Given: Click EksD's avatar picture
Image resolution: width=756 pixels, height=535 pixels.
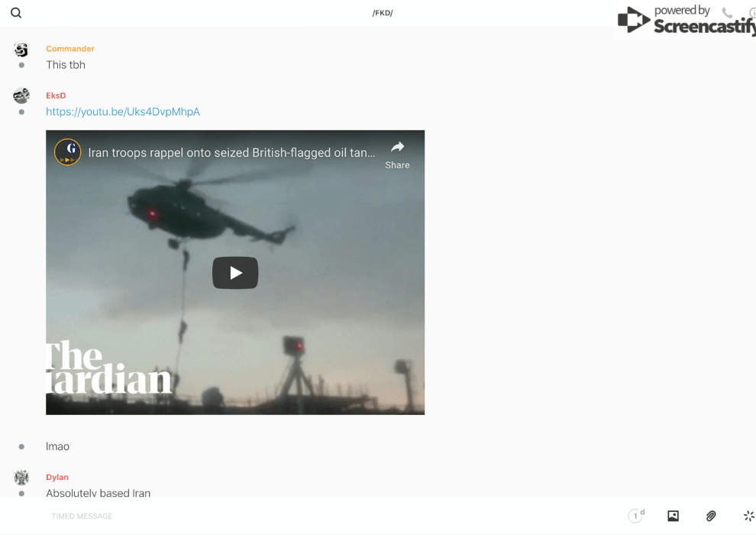Looking at the screenshot, I should (21, 96).
